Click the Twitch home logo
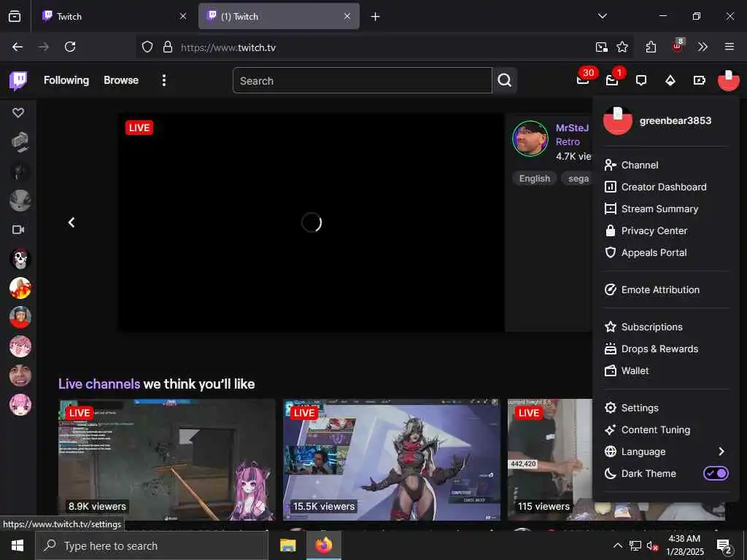This screenshot has width=747, height=560. [18, 80]
